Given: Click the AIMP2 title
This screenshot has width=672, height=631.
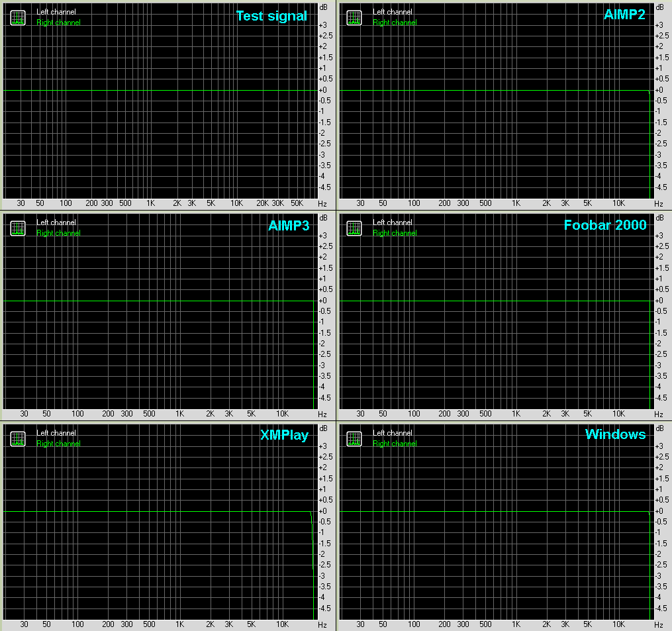Looking at the screenshot, I should (x=624, y=15).
